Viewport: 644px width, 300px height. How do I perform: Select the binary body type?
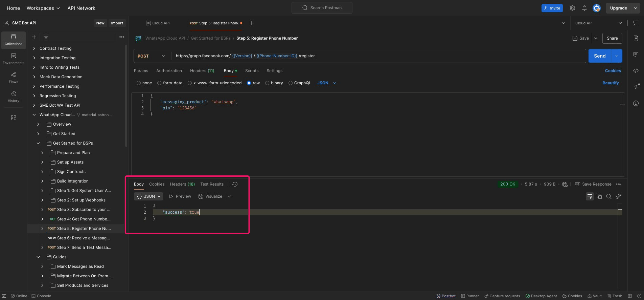pyautogui.click(x=267, y=83)
